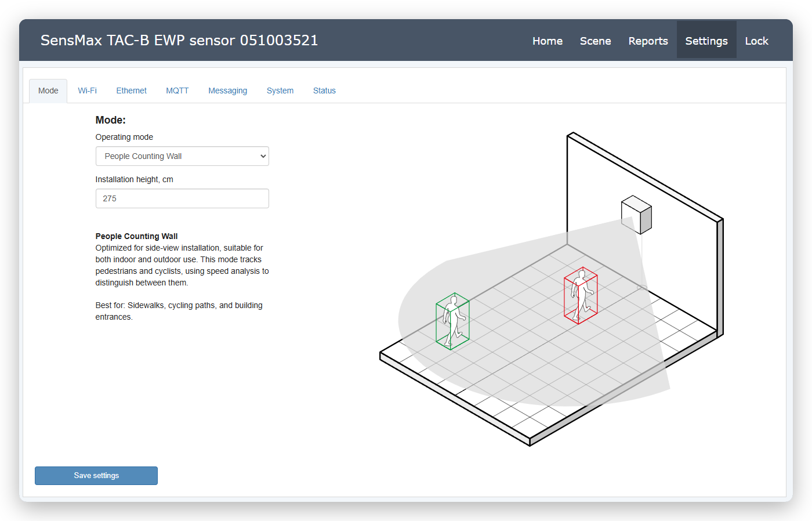The width and height of the screenshot is (812, 521).
Task: Click the People Counting Wall description heading
Action: pyautogui.click(x=136, y=236)
